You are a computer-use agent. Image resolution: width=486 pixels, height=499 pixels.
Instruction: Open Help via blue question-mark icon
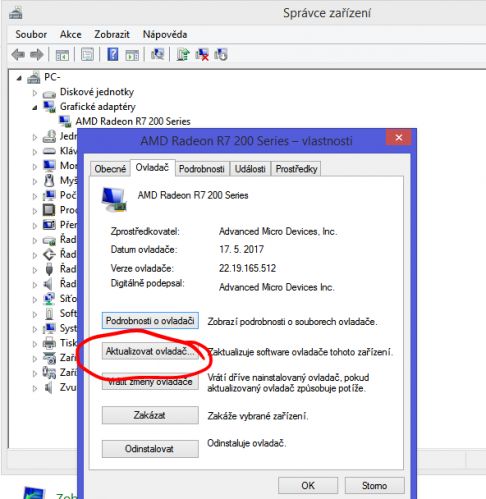pyautogui.click(x=113, y=54)
